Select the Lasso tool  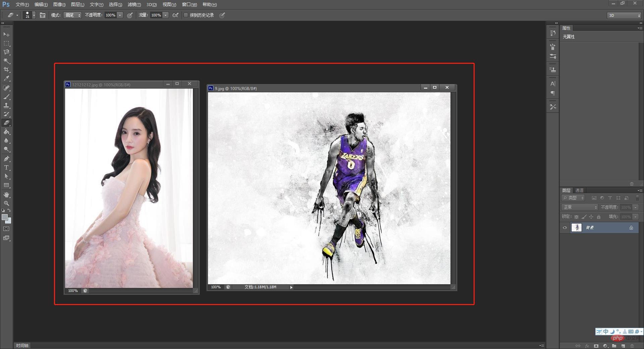pyautogui.click(x=6, y=52)
